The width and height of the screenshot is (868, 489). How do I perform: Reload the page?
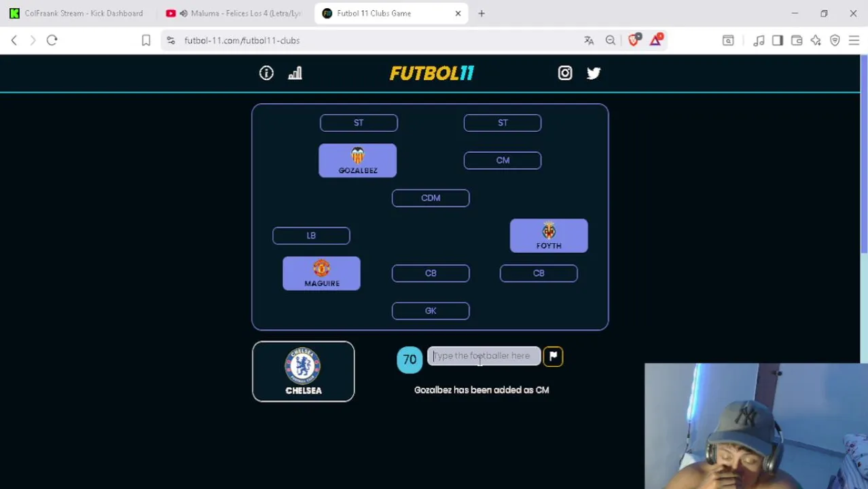[52, 40]
